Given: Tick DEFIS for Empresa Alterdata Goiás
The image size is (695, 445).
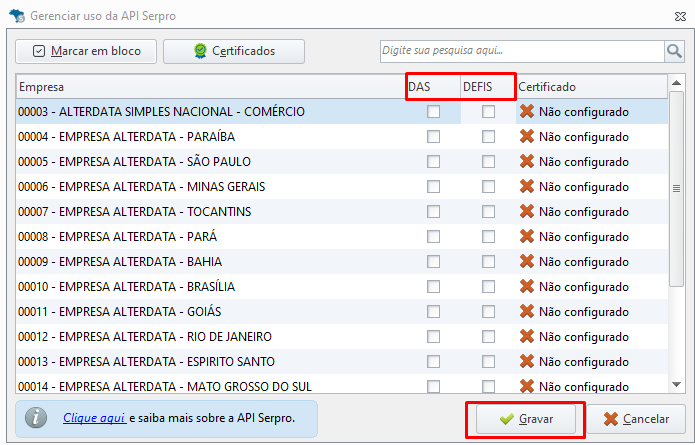Looking at the screenshot, I should (488, 312).
